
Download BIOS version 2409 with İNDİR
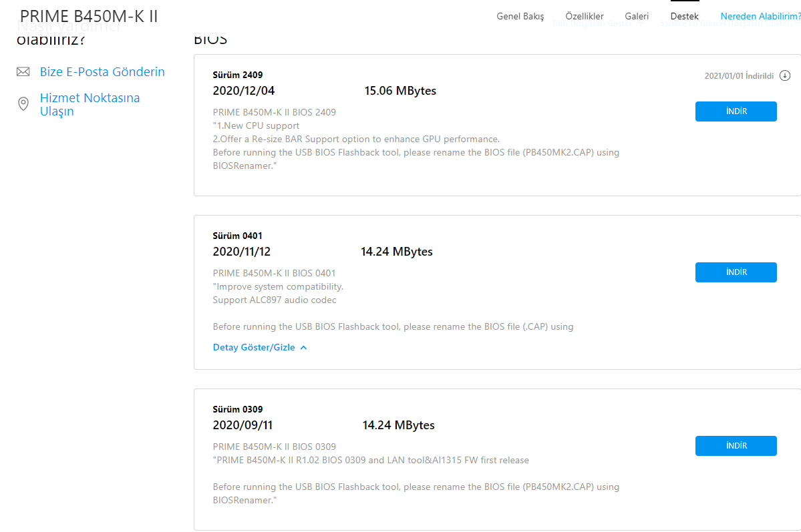736,111
